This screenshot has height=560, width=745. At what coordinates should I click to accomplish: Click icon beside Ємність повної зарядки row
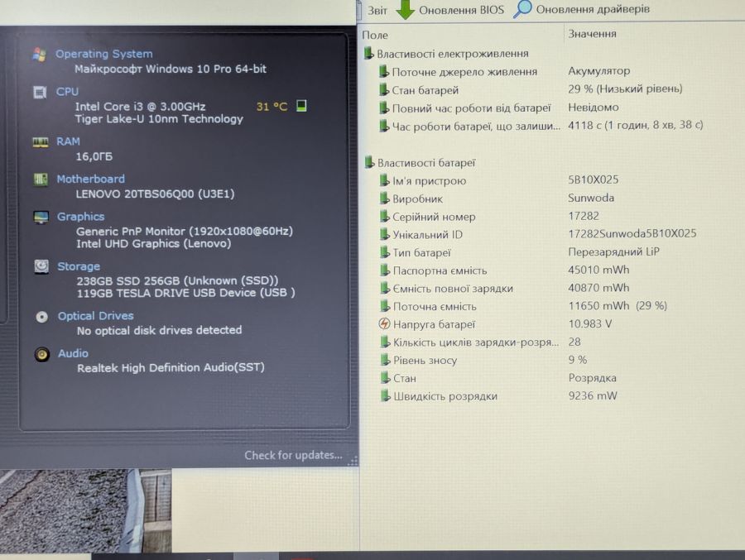click(385, 289)
